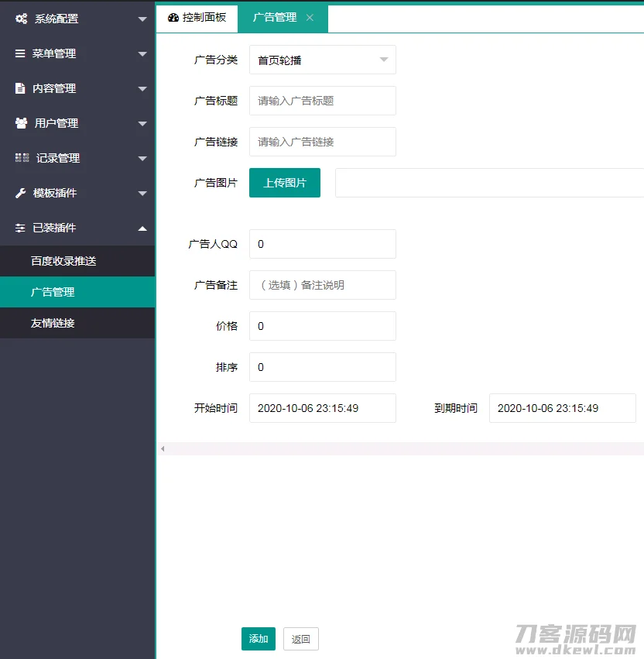Click the dashboard icon on 控制面板 tab
The image size is (644, 659).
tap(172, 17)
